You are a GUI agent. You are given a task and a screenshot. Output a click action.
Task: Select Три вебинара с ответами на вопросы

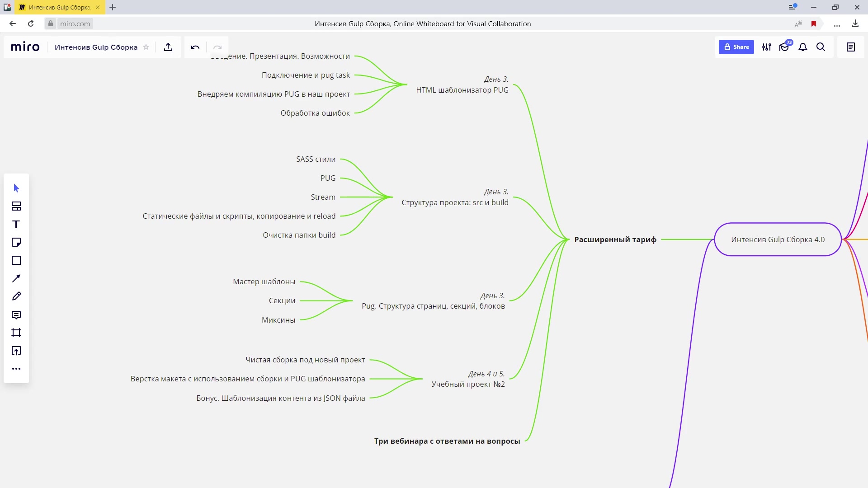(447, 441)
